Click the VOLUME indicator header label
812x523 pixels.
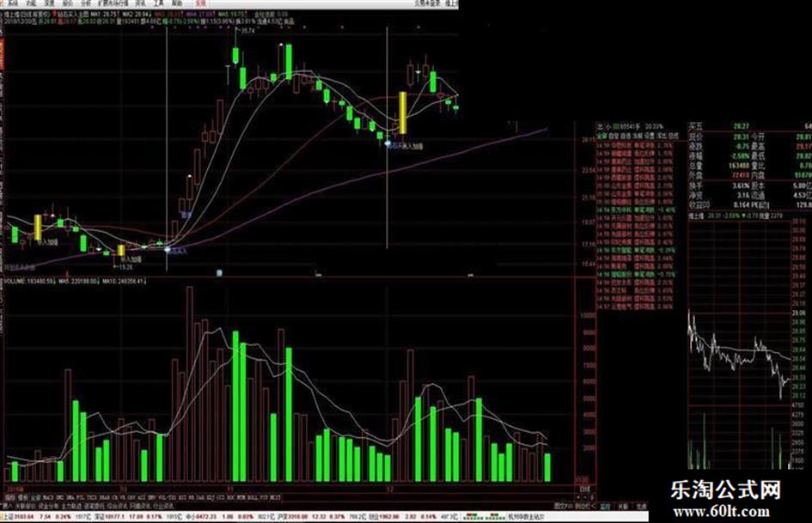click(14, 281)
